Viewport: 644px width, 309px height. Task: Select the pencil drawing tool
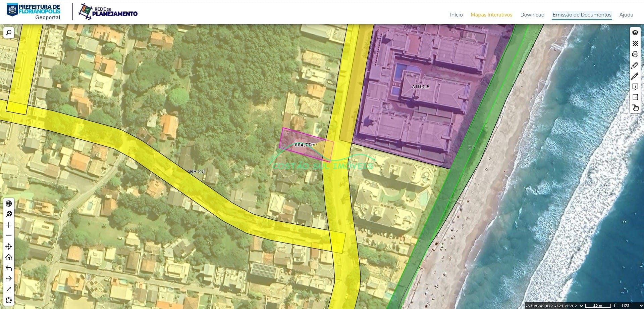click(635, 76)
